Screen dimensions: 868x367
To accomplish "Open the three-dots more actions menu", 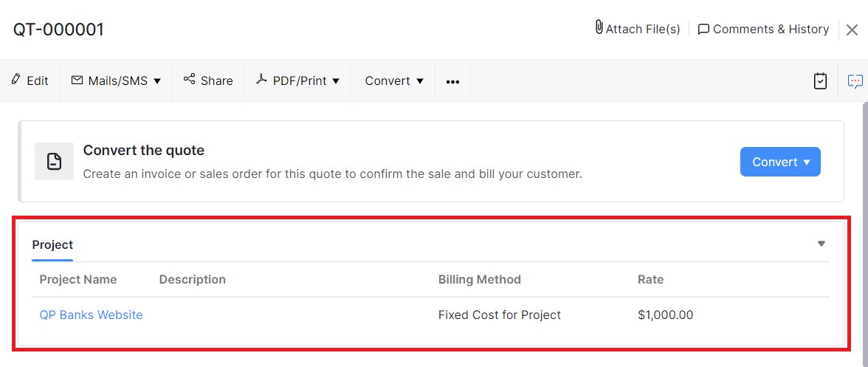I will pyautogui.click(x=452, y=81).
